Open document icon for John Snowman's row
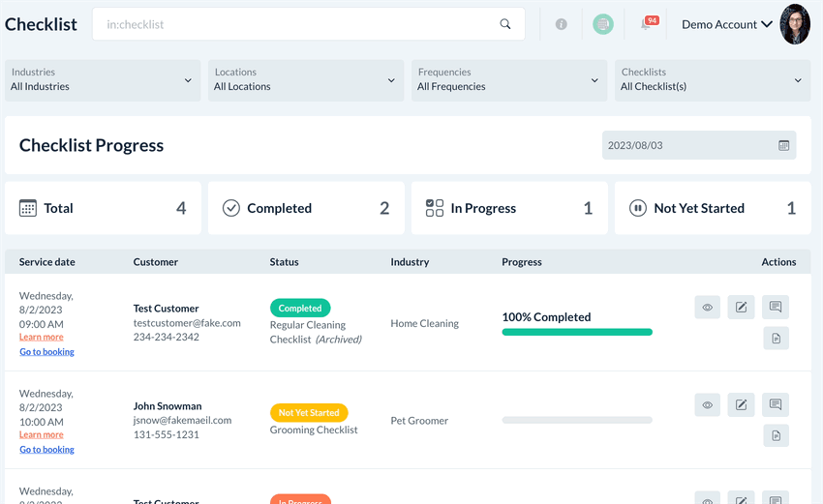This screenshot has width=823, height=504. coord(776,435)
